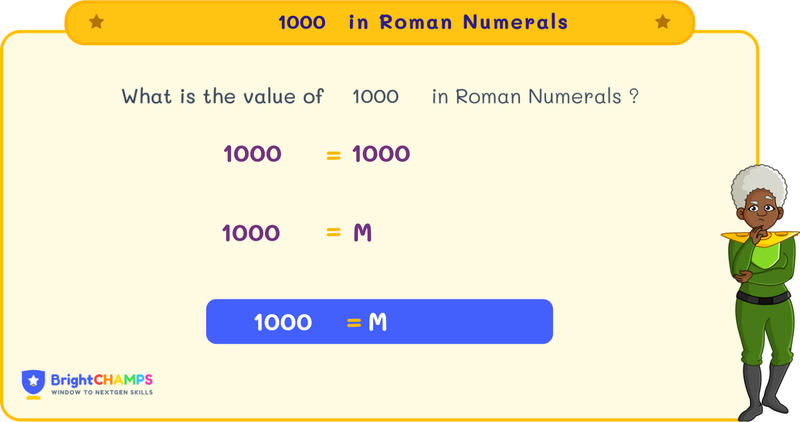The width and height of the screenshot is (800, 422).
Task: Click the left star in the title banner
Action: 96,22
